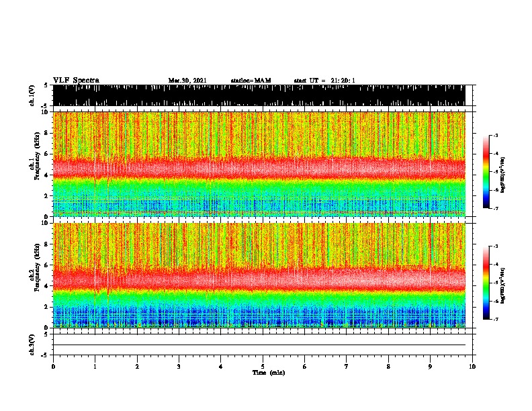Click time axis tick label "1"
Viewport: 532px width, 411px height.
tap(95, 367)
